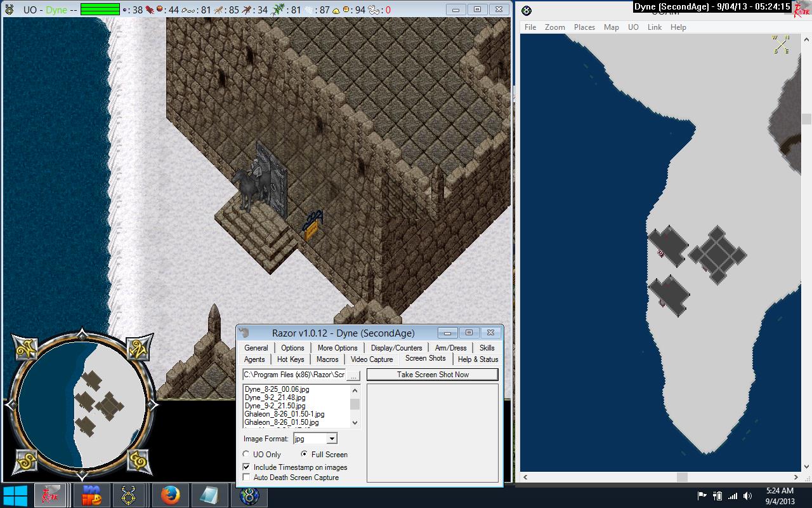Click the browse '...' button for screenshot folder
Image resolution: width=812 pixels, height=508 pixels.
[x=354, y=375]
